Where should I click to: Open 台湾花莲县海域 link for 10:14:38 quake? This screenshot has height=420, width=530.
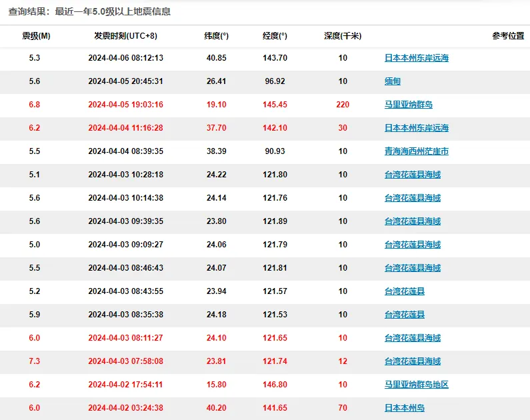(413, 198)
